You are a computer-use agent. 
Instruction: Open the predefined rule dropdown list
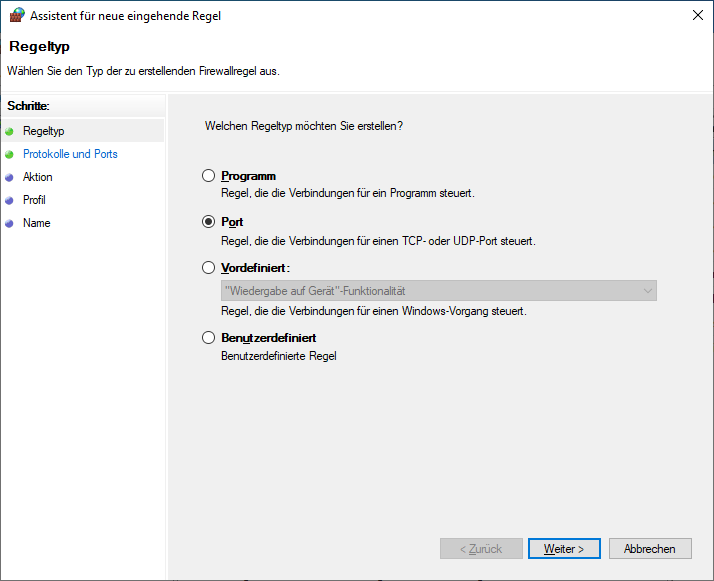tap(438, 291)
